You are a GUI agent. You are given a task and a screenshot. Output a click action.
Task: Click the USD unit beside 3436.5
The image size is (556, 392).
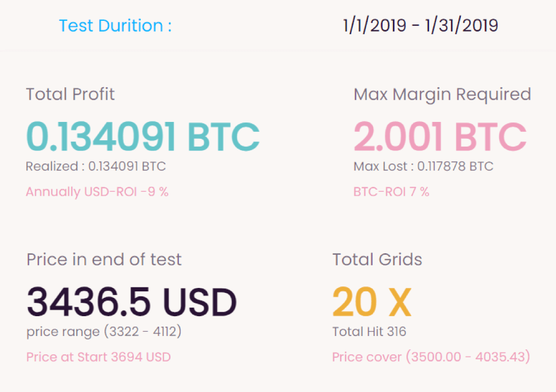(x=200, y=302)
